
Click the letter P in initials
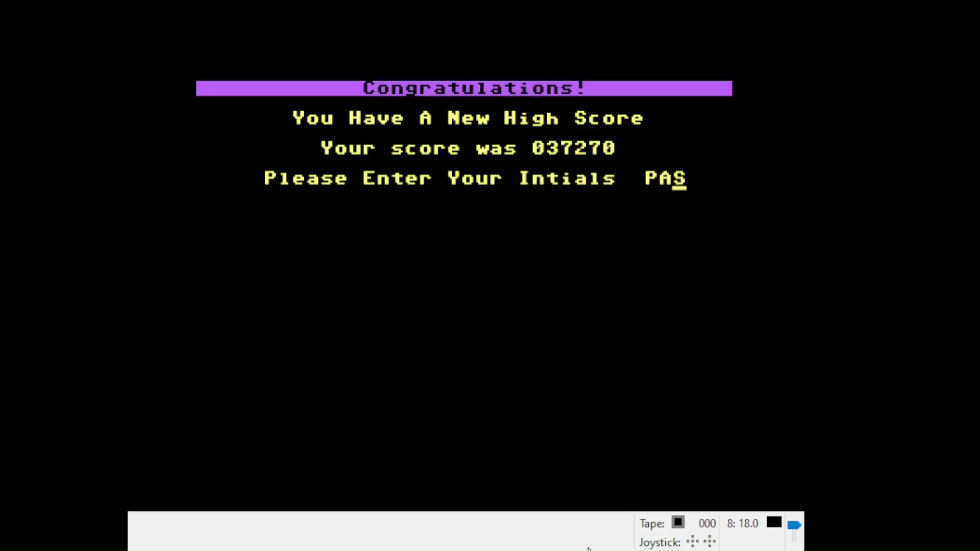[651, 178]
